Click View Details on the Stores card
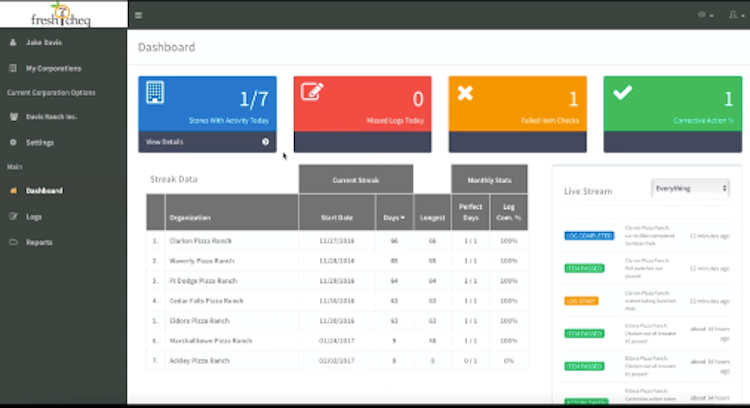The width and height of the screenshot is (750, 408). click(164, 142)
